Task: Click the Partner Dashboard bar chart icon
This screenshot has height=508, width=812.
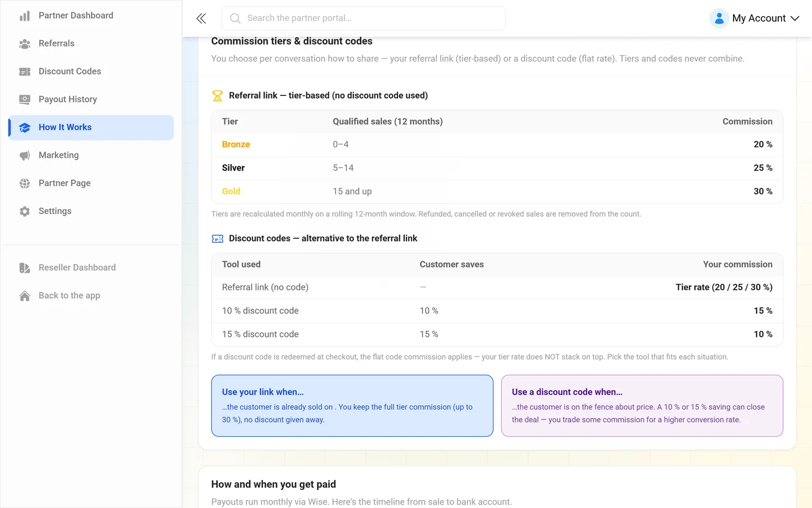Action: [25, 16]
